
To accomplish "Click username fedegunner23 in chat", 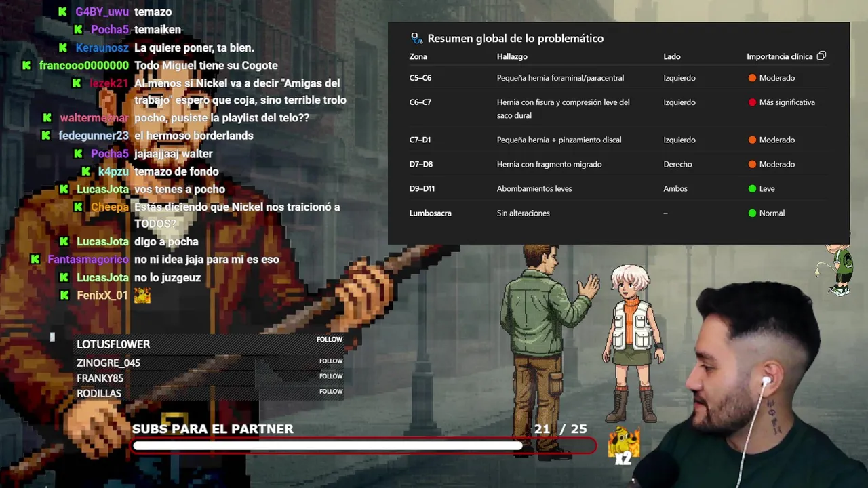I will click(94, 135).
